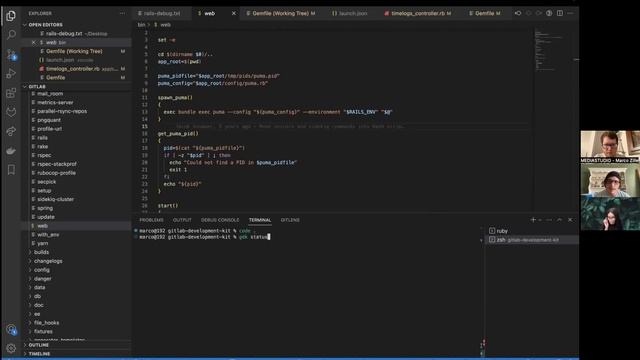
Task: Switch to the Gemfile tab
Action: click(484, 13)
